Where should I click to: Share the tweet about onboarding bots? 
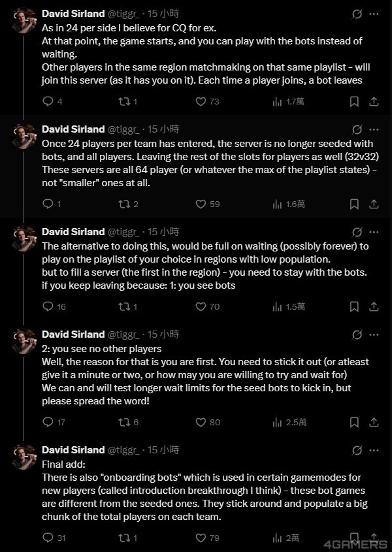[x=374, y=538]
